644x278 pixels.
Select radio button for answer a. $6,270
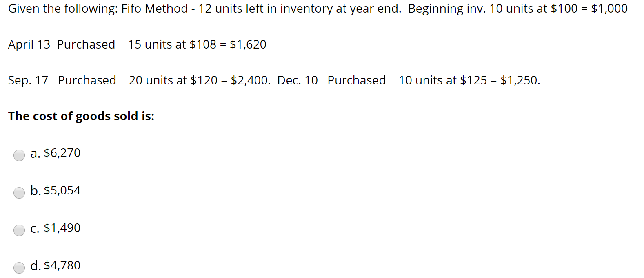[x=19, y=155]
